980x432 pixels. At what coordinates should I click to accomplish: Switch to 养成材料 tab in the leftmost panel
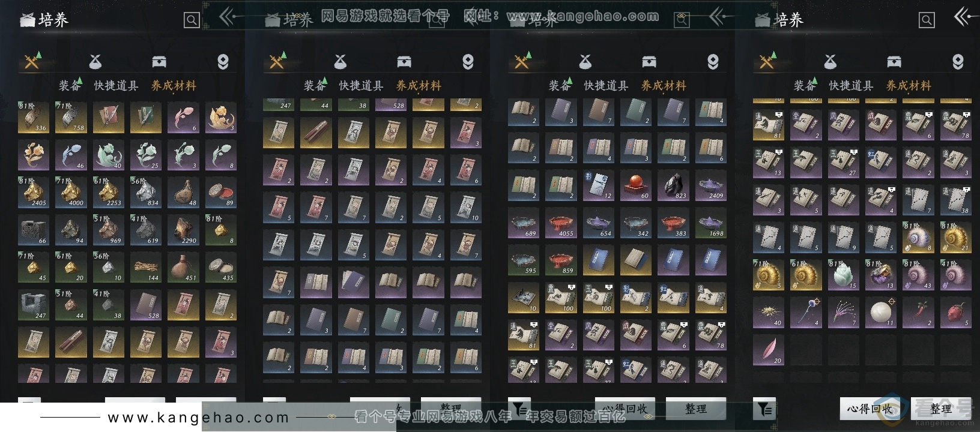coord(174,86)
